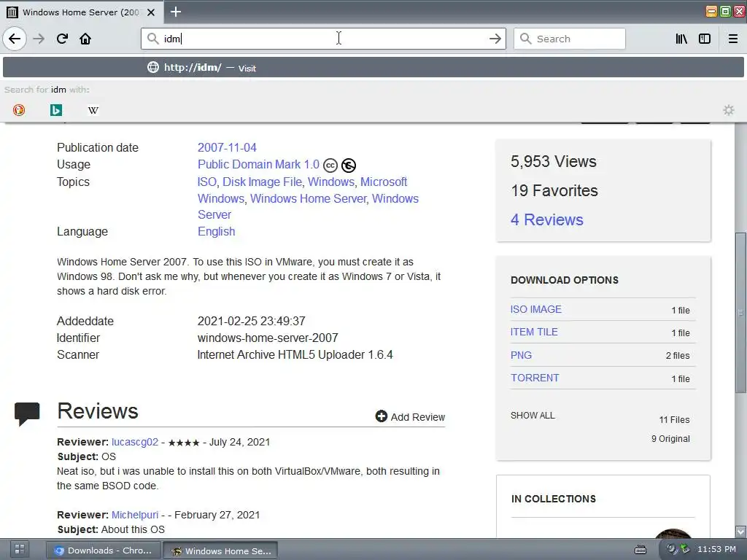Click the scrollbar down arrow
The width and height of the screenshot is (747, 560).
pyautogui.click(x=740, y=532)
